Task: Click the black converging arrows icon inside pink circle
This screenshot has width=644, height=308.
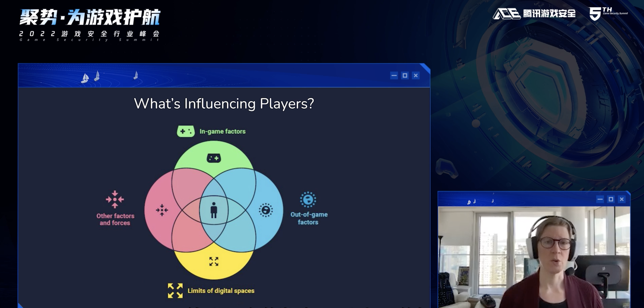Action: coord(162,210)
